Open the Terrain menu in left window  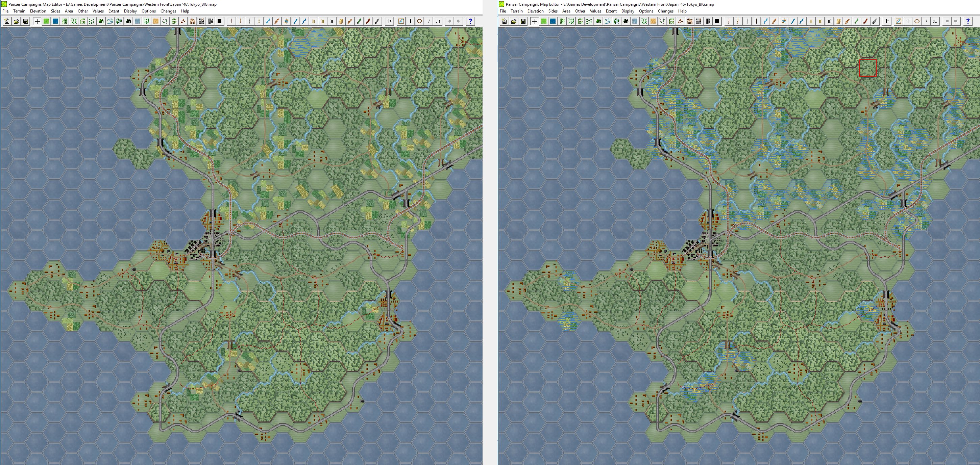point(19,11)
